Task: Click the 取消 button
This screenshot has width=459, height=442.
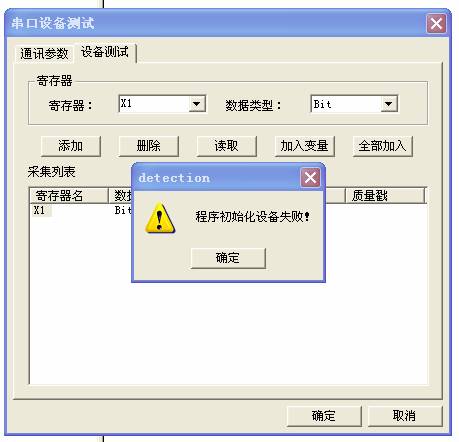Action: coord(405,416)
